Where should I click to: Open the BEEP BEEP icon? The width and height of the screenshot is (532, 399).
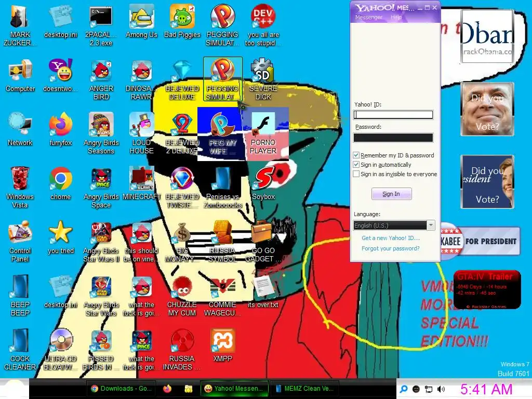[x=20, y=296]
